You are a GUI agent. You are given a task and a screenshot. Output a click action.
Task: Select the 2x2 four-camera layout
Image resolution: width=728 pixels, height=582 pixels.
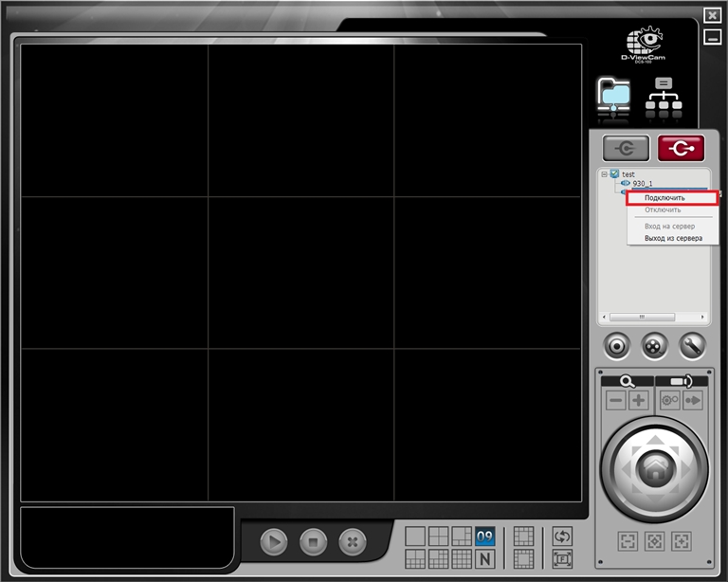coord(438,536)
